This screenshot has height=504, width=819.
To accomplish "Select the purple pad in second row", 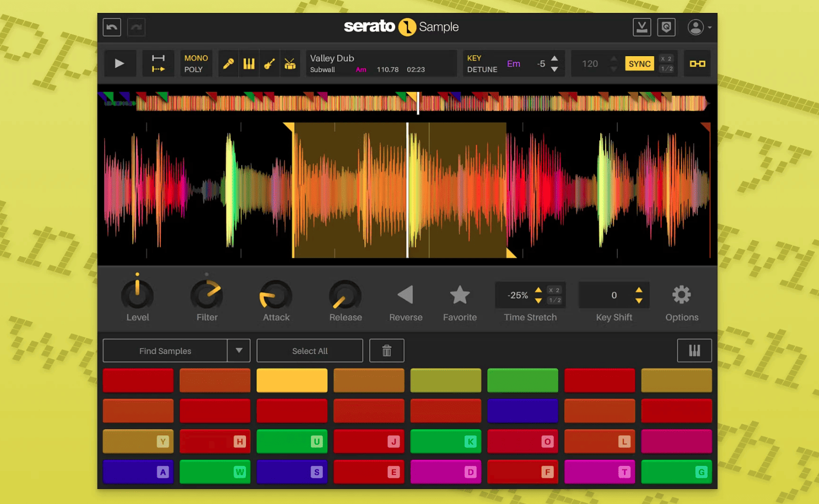I will 522,411.
